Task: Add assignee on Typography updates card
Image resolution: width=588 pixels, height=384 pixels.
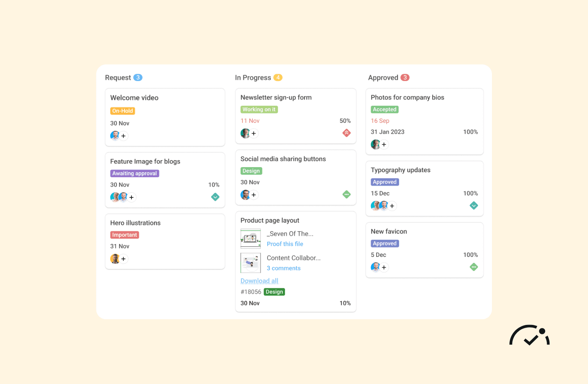Action: tap(392, 206)
